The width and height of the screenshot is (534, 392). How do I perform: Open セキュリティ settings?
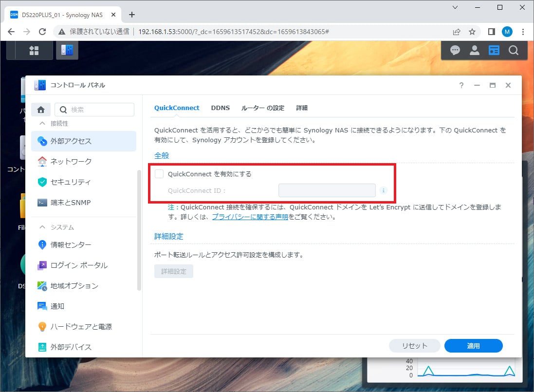[x=83, y=182]
